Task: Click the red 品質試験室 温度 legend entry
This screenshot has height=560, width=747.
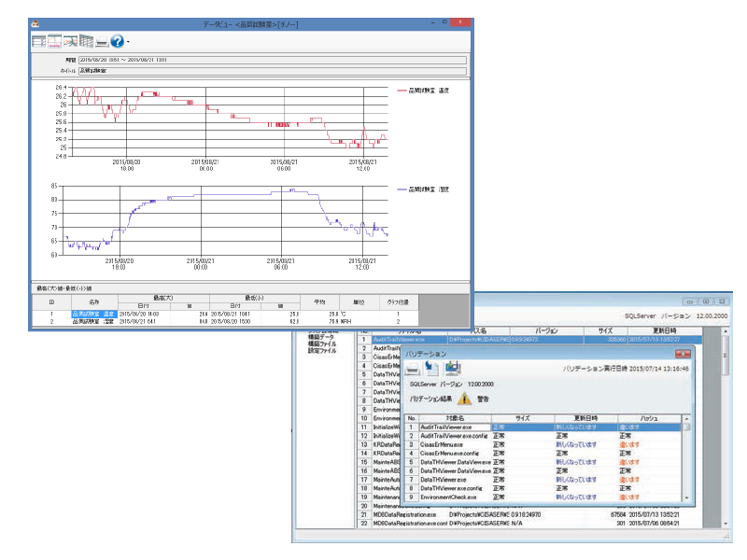Action: click(x=423, y=91)
